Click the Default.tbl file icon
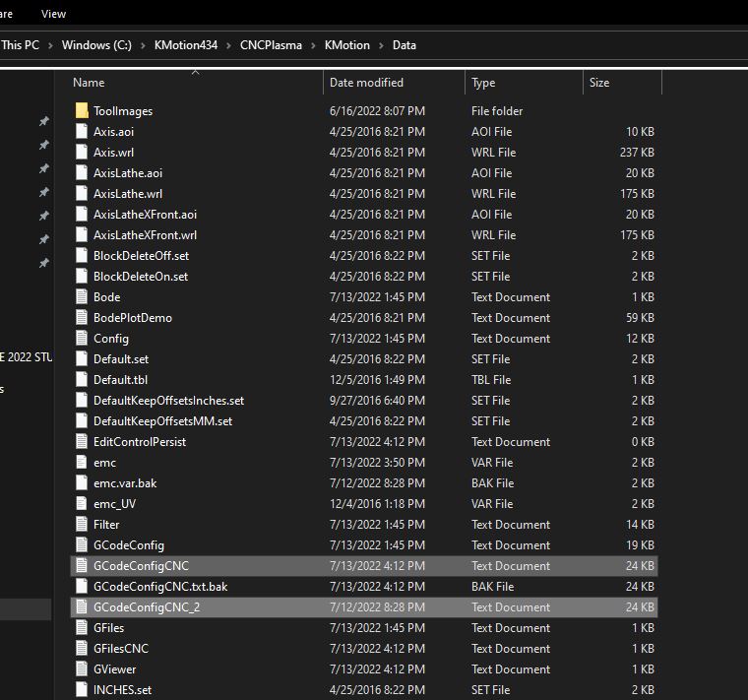The width and height of the screenshot is (748, 700). coord(82,380)
